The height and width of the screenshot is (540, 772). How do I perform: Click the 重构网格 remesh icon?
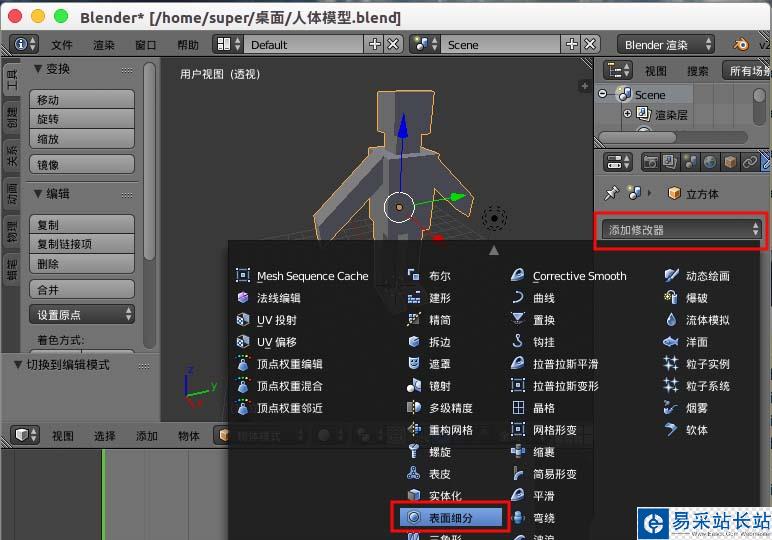[x=414, y=429]
